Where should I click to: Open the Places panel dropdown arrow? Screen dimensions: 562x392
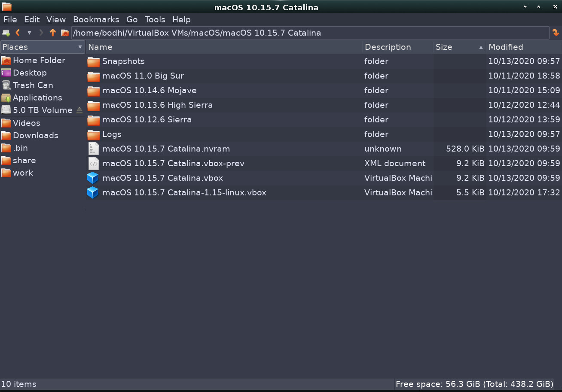[79, 47]
